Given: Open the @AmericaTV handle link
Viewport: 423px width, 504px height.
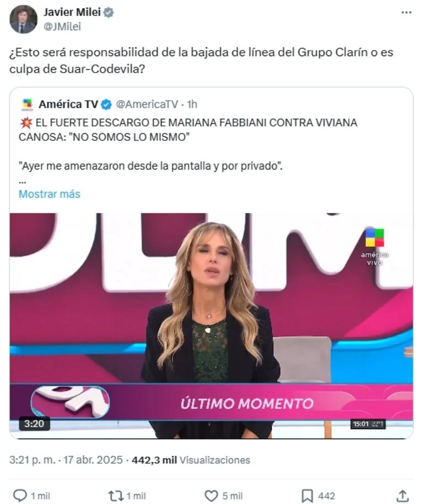Looking at the screenshot, I should [147, 104].
